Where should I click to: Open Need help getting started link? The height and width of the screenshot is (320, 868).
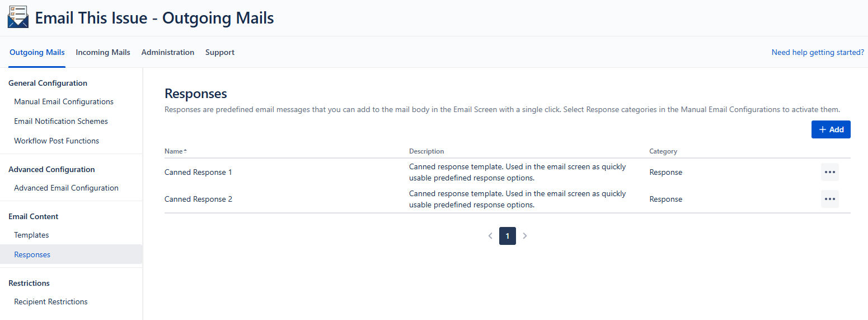click(x=818, y=52)
